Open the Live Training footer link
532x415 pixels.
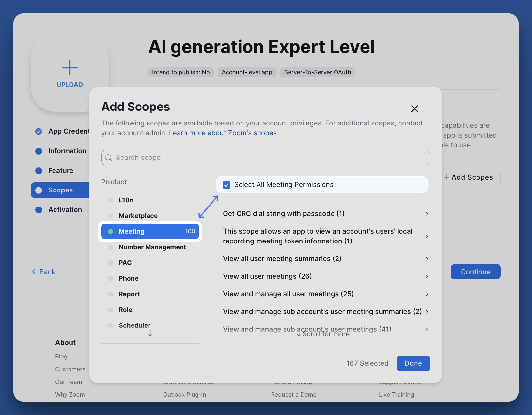(397, 395)
